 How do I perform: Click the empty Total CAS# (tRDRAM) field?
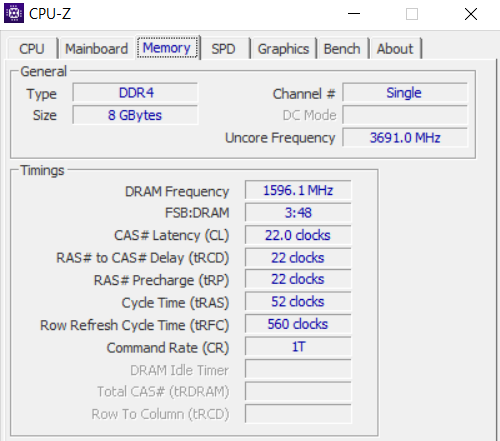(x=298, y=391)
